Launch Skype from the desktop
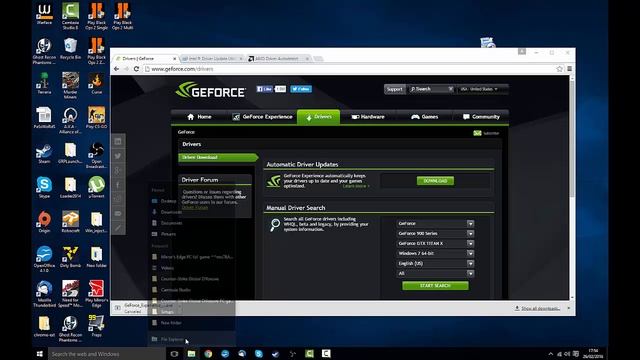 pyautogui.click(x=44, y=187)
